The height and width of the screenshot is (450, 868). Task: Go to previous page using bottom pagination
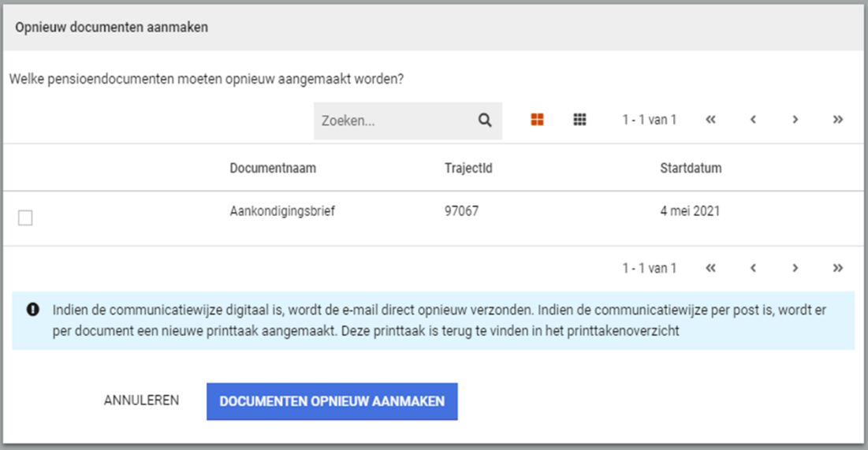[x=753, y=268]
